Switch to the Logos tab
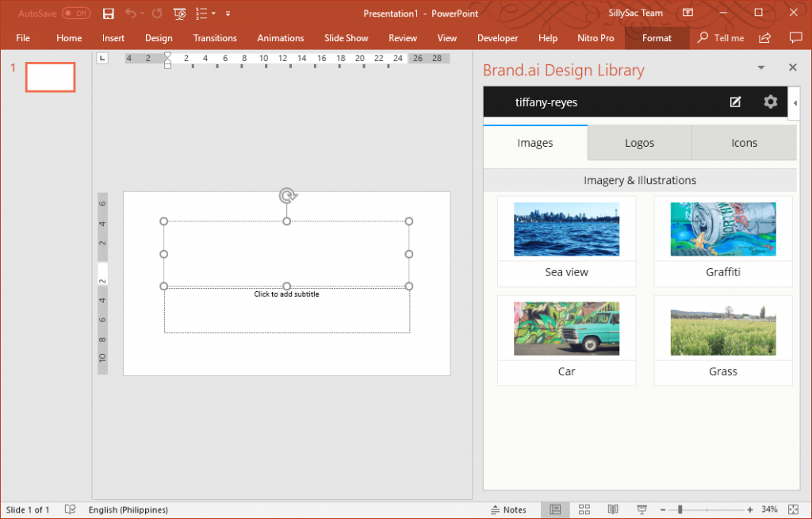812x519 pixels. click(639, 143)
